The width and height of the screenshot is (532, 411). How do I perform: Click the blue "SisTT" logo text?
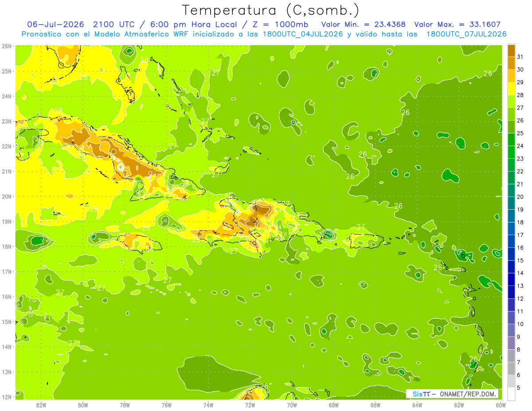[421, 394]
